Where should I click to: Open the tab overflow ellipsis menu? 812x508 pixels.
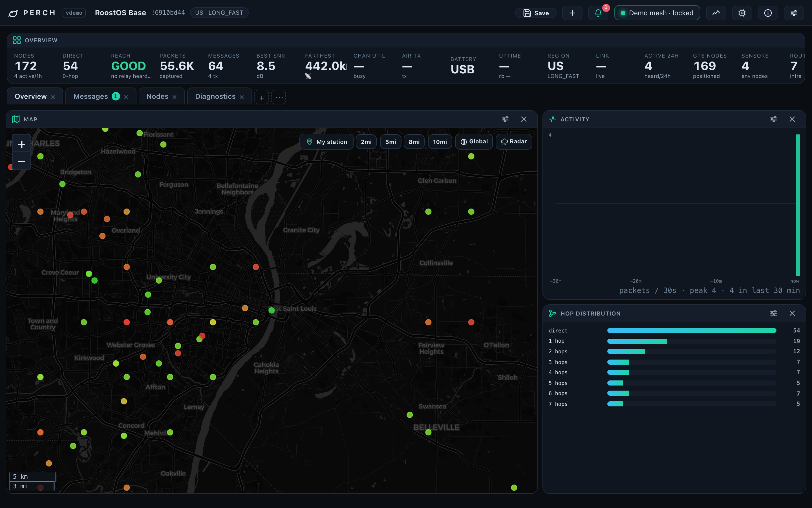coord(279,97)
